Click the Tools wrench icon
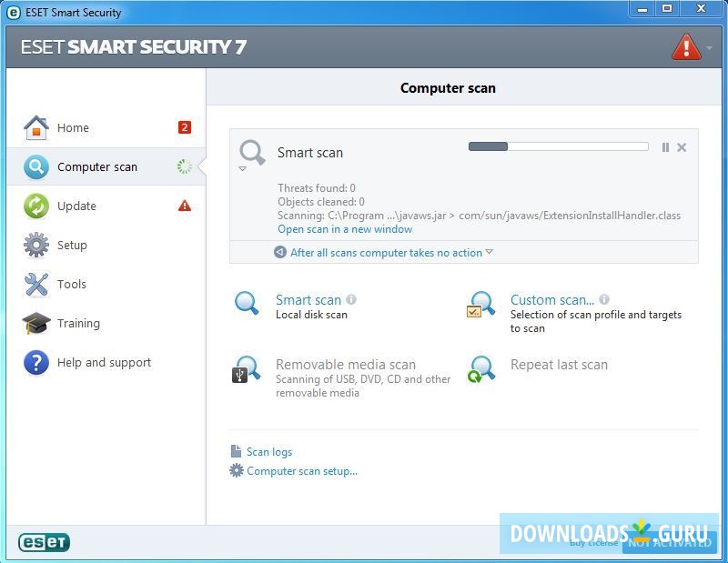This screenshot has height=563, width=728. 35,284
